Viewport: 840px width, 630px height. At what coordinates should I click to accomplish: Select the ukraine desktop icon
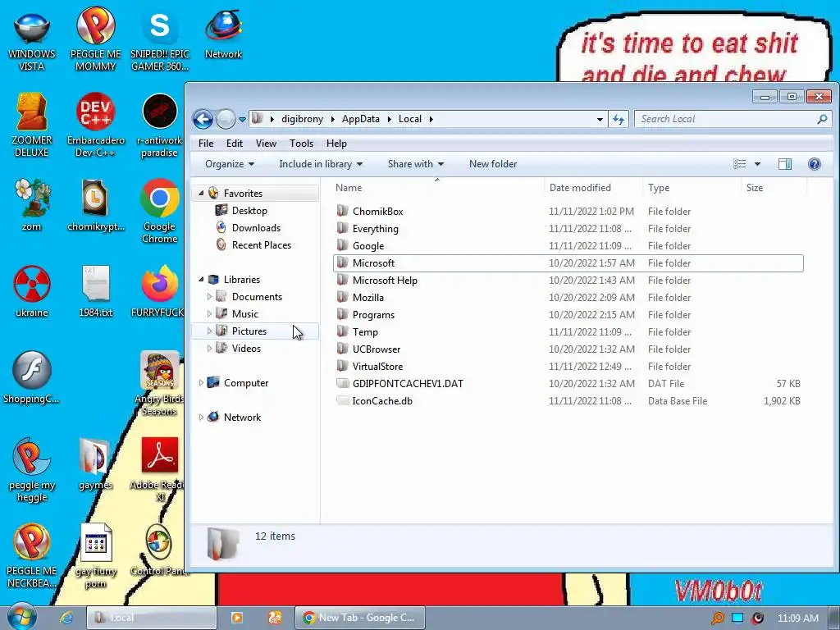tap(32, 291)
